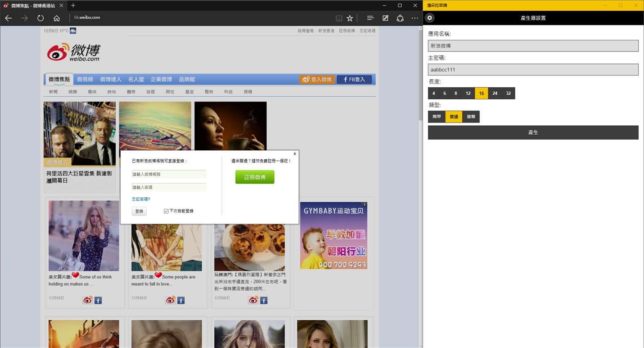644x348 pixels.
Task: Go to the browser home page
Action: [x=57, y=18]
